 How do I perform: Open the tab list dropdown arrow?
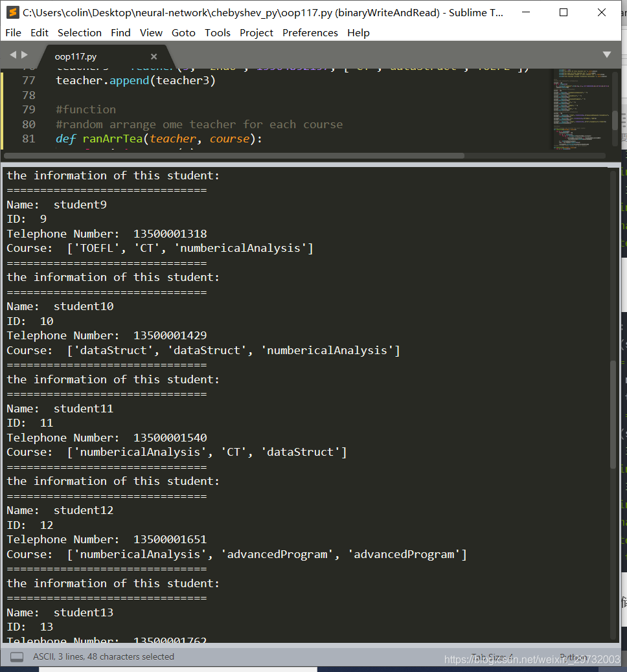607,54
